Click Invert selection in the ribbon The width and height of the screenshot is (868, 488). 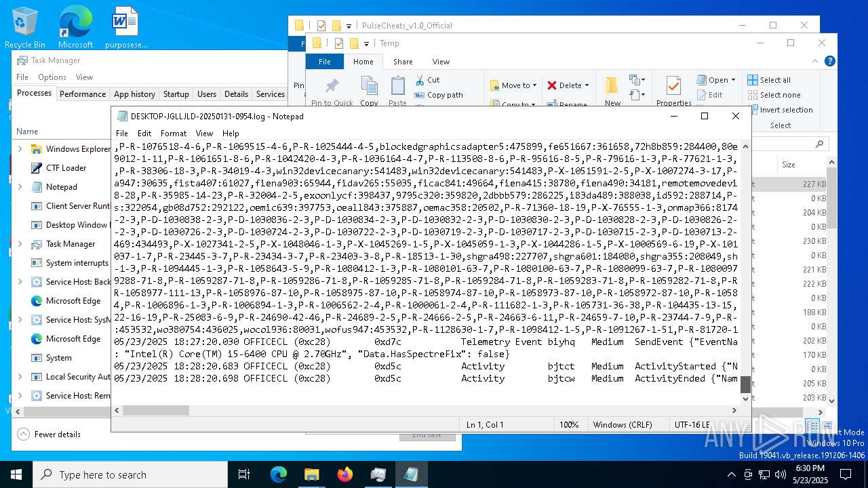780,110
